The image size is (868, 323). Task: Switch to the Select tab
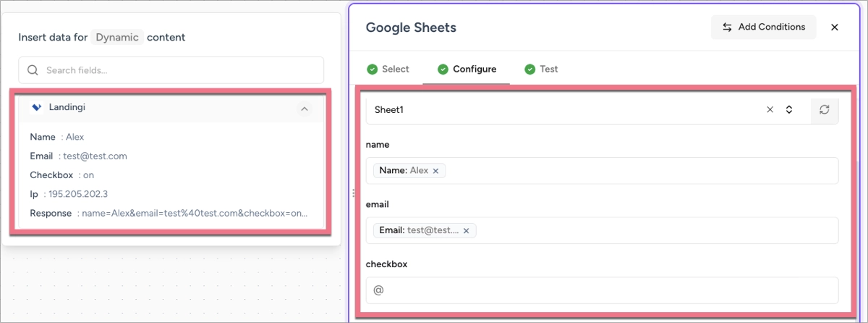coord(388,70)
